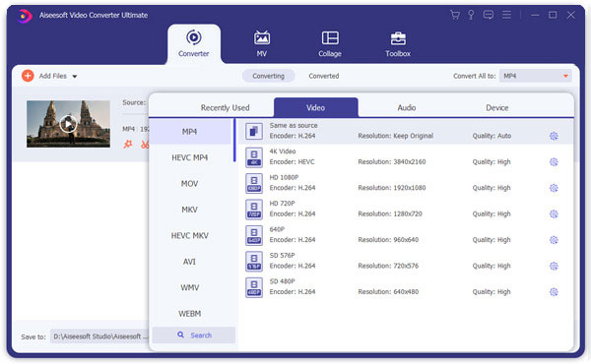Open the hamburger menu icon
This screenshot has height=364, width=591.
[x=506, y=15]
